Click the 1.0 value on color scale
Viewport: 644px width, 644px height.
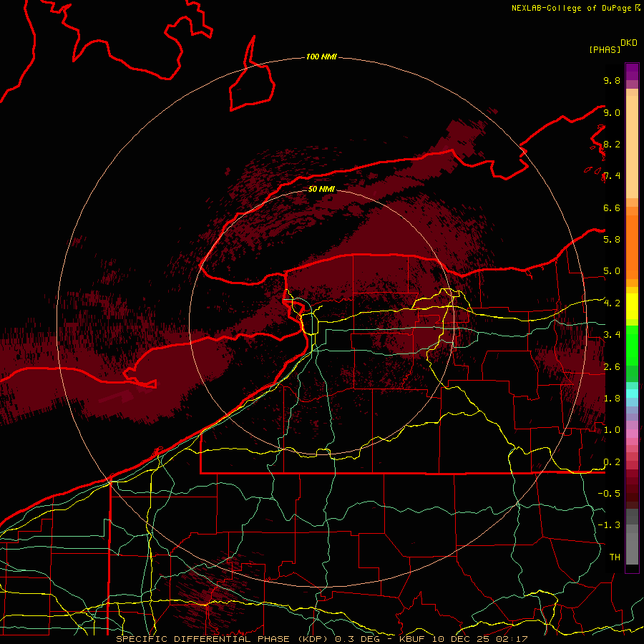click(x=612, y=430)
